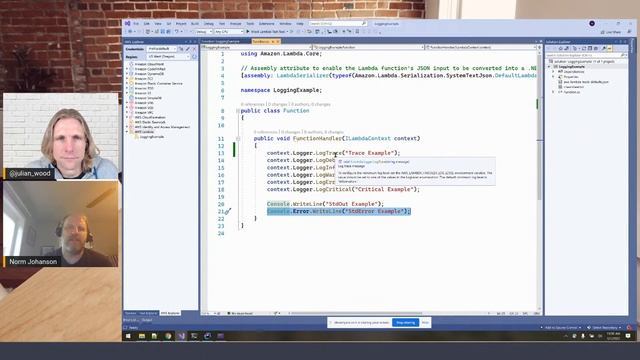This screenshot has height=360, width=640.
Task: Click the julian_wood webcam thumbnail
Action: pos(60,136)
